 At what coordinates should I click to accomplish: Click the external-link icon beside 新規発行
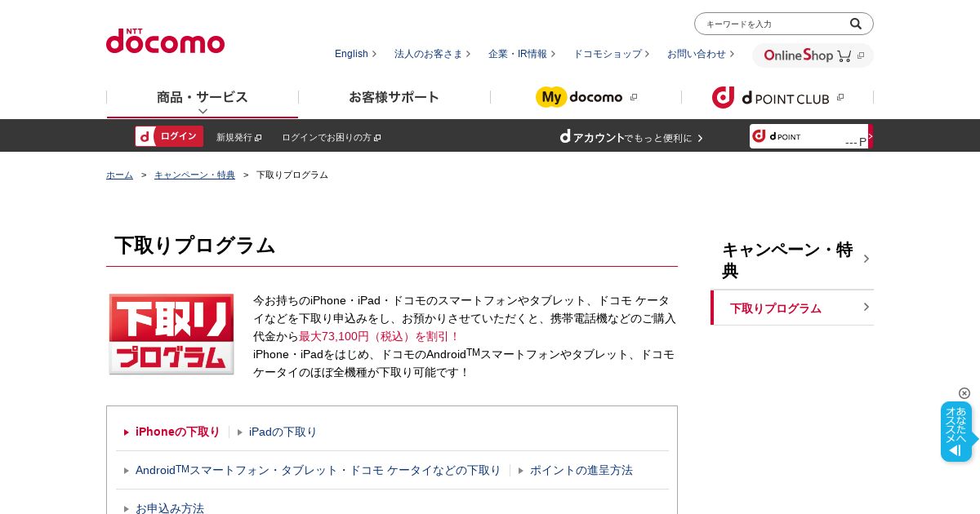pyautogui.click(x=258, y=138)
